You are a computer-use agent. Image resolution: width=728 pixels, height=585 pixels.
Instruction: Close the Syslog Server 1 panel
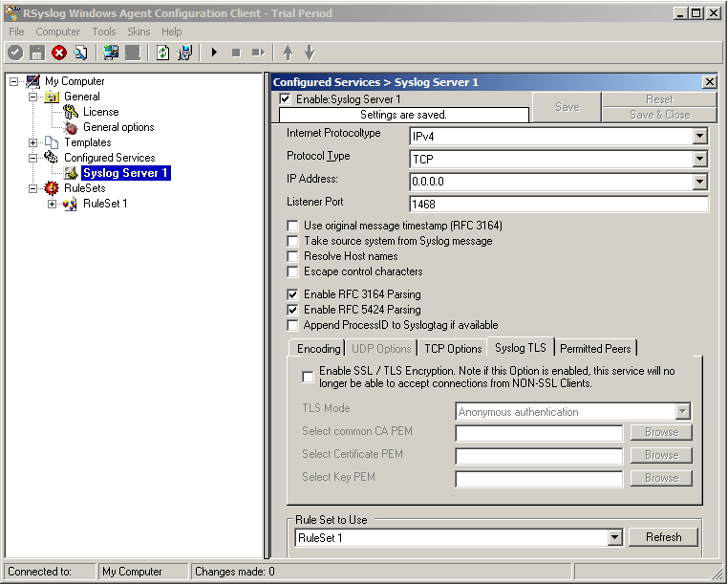pyautogui.click(x=710, y=82)
